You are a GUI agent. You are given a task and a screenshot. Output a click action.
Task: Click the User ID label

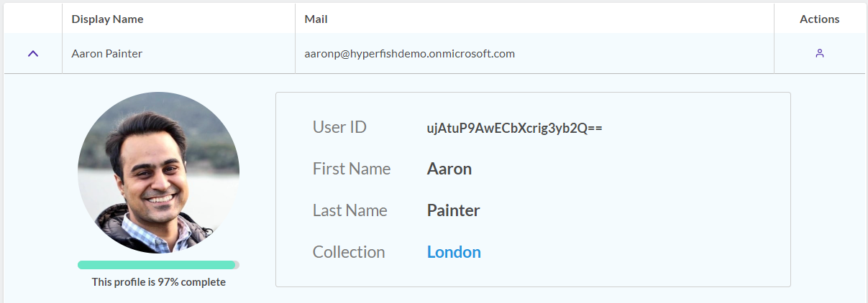[339, 128]
